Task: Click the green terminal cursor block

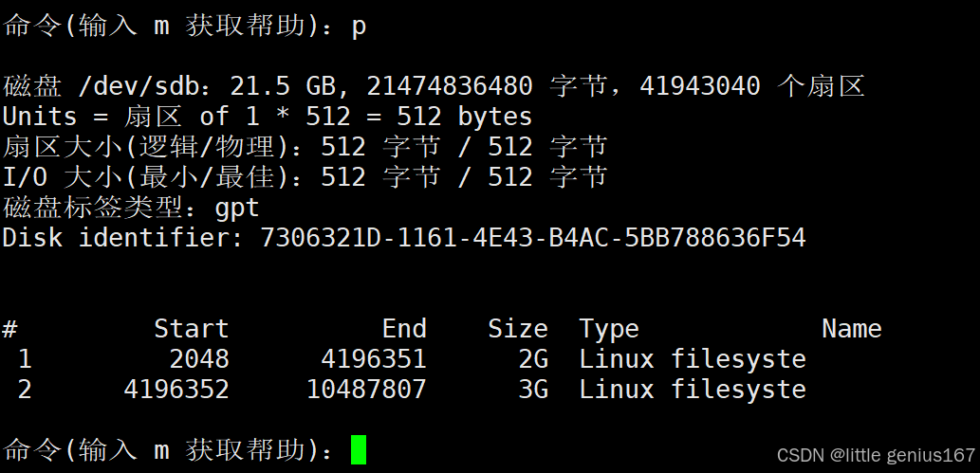Action: (x=358, y=450)
